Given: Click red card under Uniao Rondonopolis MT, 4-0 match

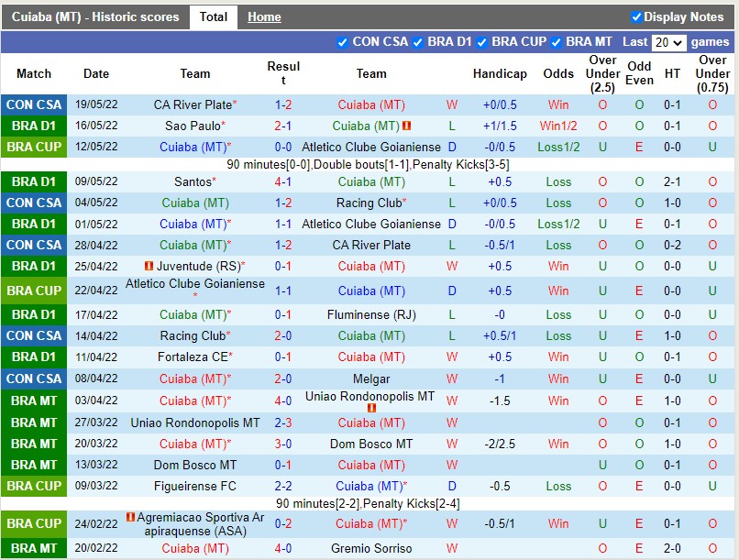Looking at the screenshot, I should click(371, 408).
